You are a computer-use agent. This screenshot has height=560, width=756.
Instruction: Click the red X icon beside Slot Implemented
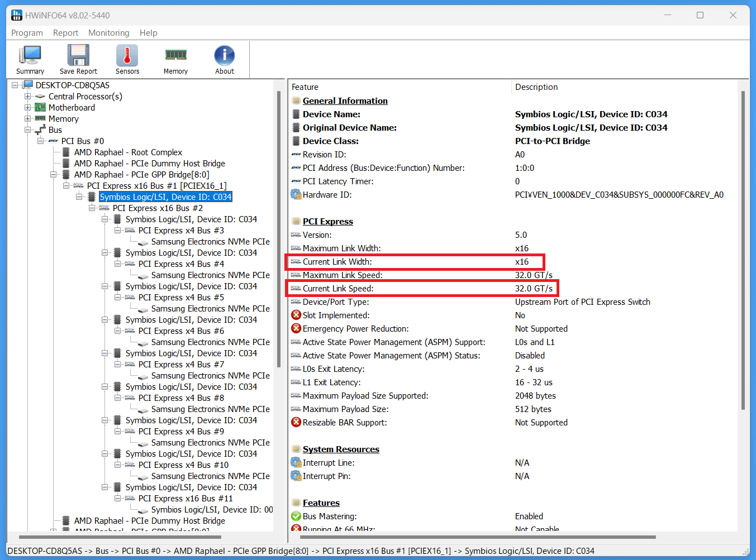296,315
